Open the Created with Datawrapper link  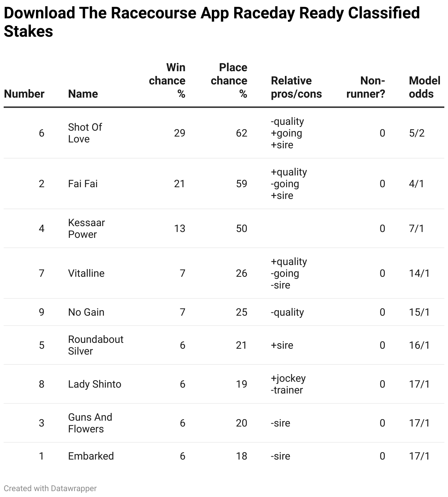coord(50,488)
